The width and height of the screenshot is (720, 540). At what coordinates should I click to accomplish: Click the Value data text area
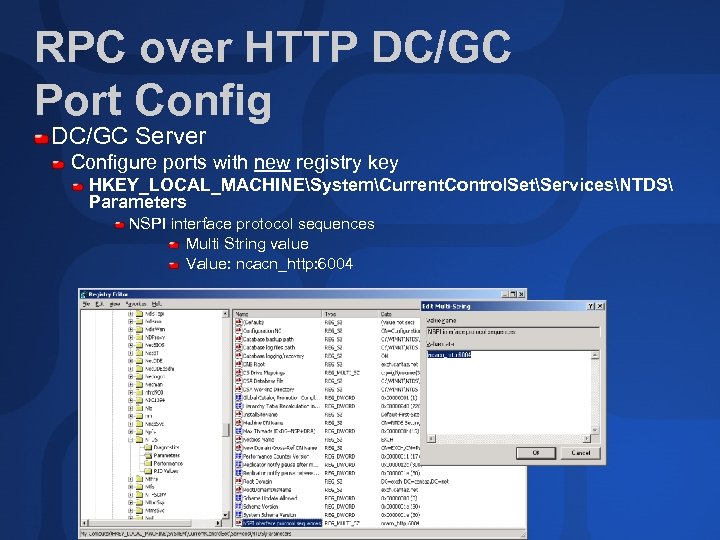[x=509, y=393]
